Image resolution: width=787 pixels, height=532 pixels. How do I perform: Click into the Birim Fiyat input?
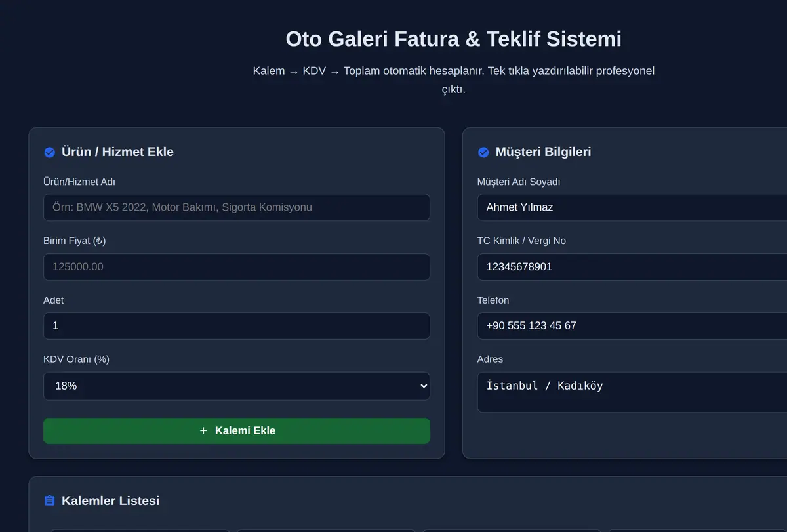coord(237,267)
